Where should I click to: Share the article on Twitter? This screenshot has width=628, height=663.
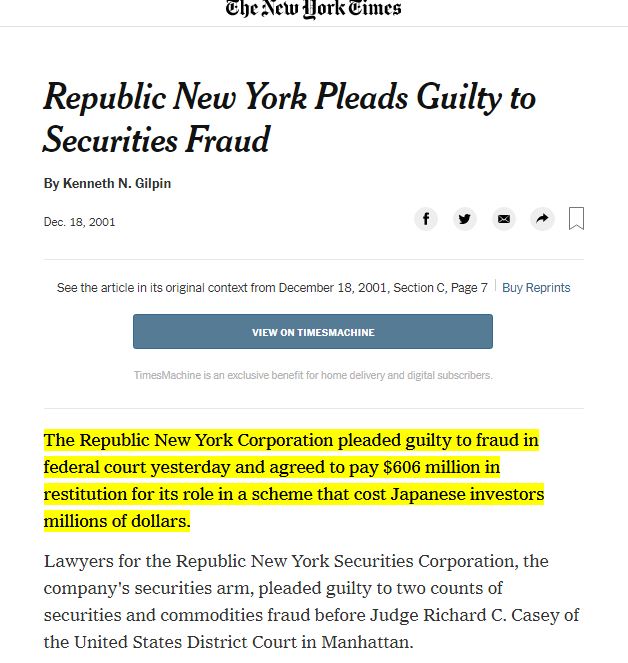pyautogui.click(x=464, y=219)
